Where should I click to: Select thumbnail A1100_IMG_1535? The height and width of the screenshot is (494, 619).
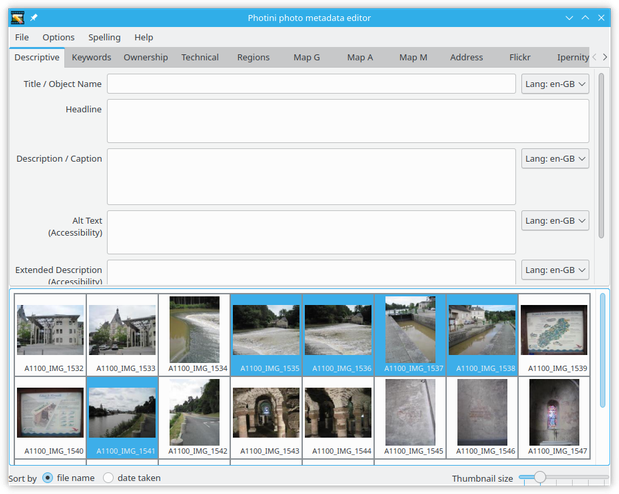coord(266,335)
